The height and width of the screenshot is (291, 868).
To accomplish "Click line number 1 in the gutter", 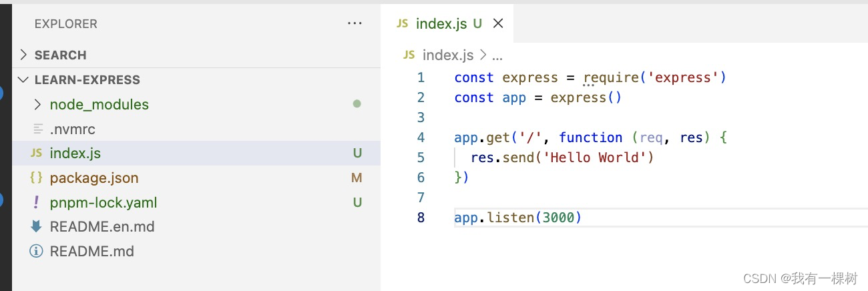I will click(421, 77).
